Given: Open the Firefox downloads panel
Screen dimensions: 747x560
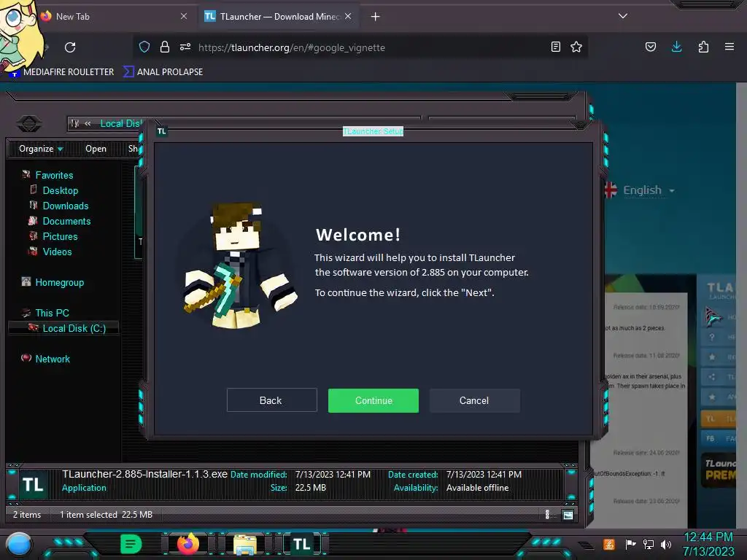Looking at the screenshot, I should point(676,47).
